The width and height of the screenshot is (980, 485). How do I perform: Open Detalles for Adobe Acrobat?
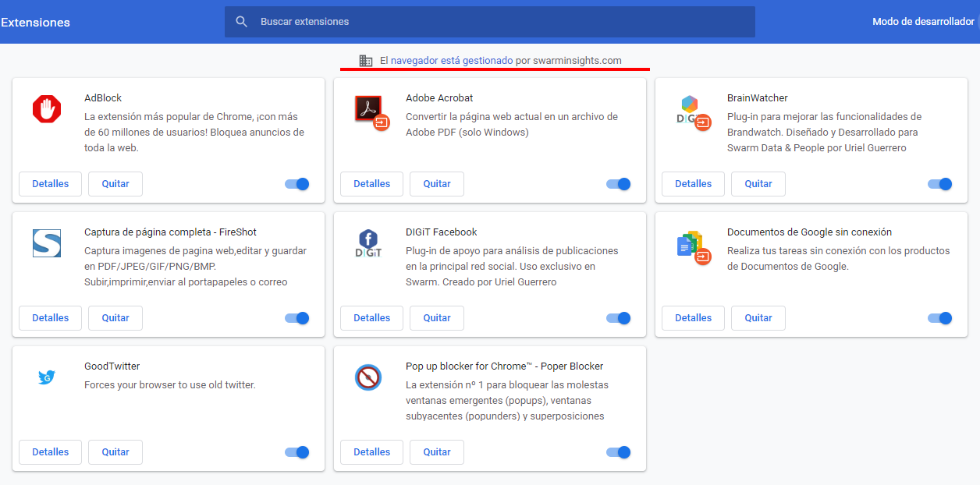click(372, 184)
